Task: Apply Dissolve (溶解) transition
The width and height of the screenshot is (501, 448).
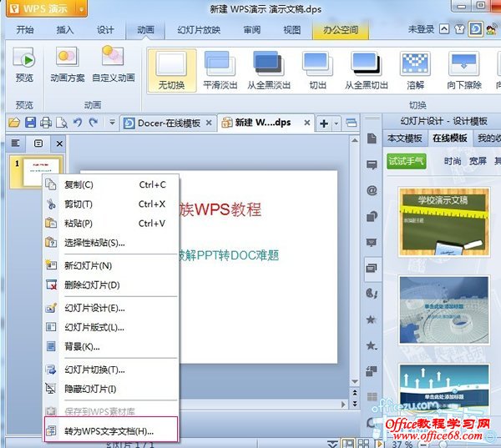Action: (x=415, y=71)
